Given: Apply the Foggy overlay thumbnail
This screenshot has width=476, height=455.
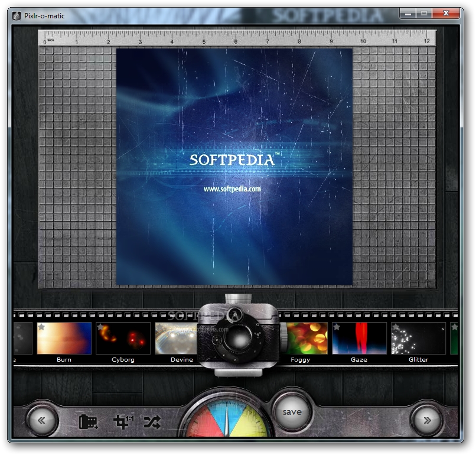Looking at the screenshot, I should point(307,339).
